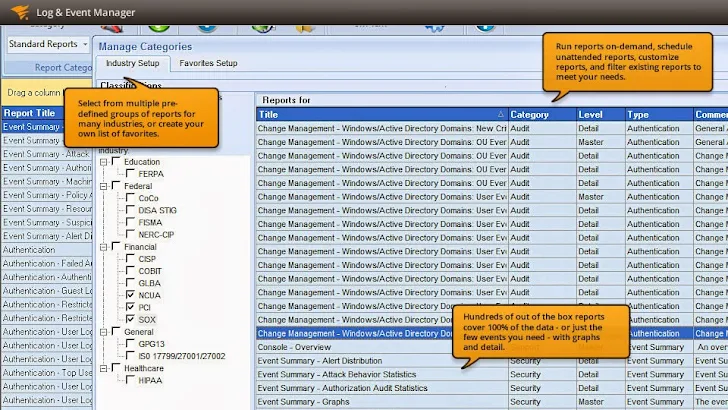Uncheck the PCI checkbox
728x410 pixels.
click(130, 306)
